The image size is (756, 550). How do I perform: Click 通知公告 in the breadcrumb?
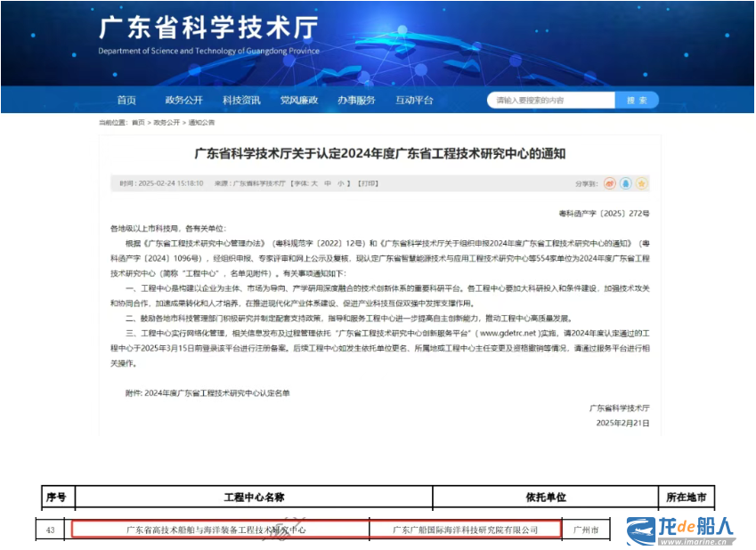coord(201,122)
